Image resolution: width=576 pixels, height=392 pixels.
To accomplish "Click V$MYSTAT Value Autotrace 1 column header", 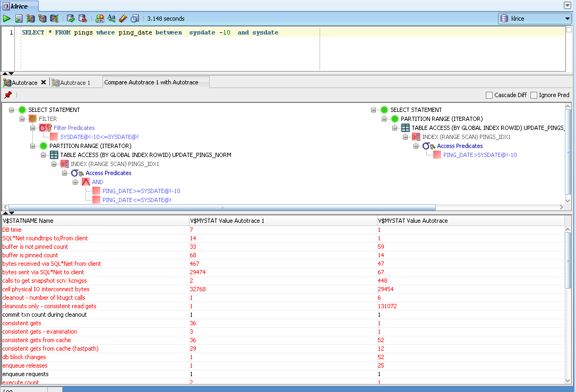I will pyautogui.click(x=283, y=221).
